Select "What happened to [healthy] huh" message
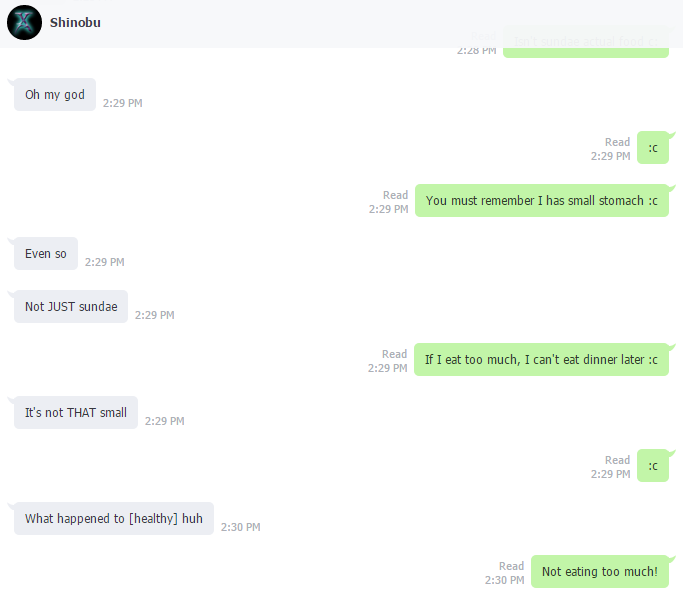 [x=114, y=518]
